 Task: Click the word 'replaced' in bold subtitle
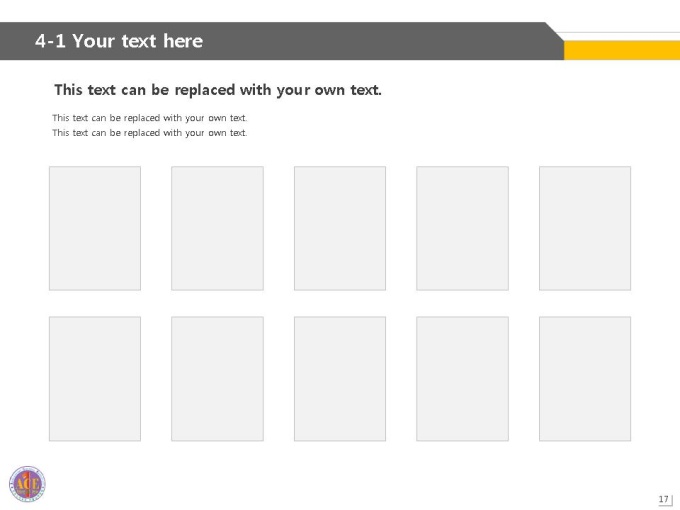click(x=205, y=90)
